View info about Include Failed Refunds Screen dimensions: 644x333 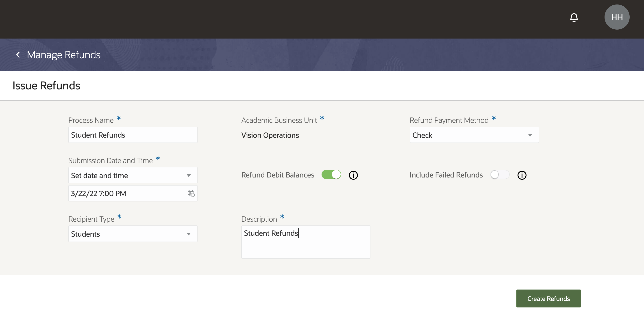pos(522,175)
